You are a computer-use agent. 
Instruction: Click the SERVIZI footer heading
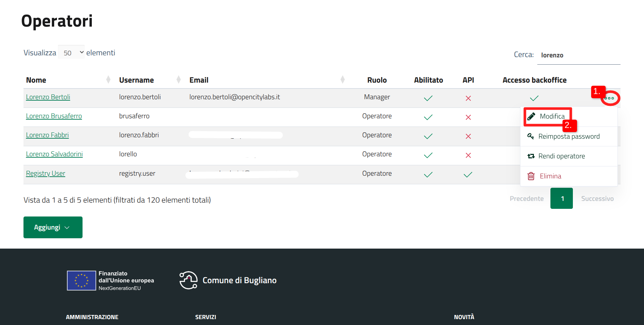pyautogui.click(x=205, y=317)
